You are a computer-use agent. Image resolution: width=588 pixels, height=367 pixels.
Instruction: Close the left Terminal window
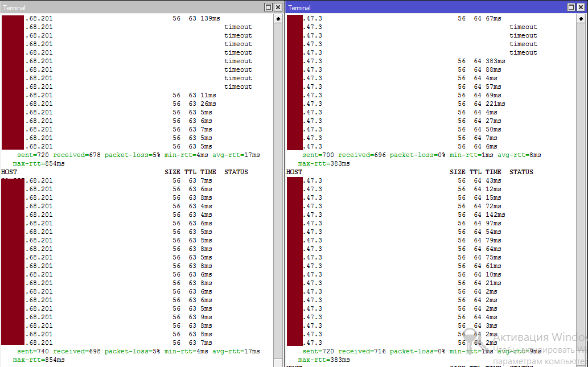pos(278,7)
